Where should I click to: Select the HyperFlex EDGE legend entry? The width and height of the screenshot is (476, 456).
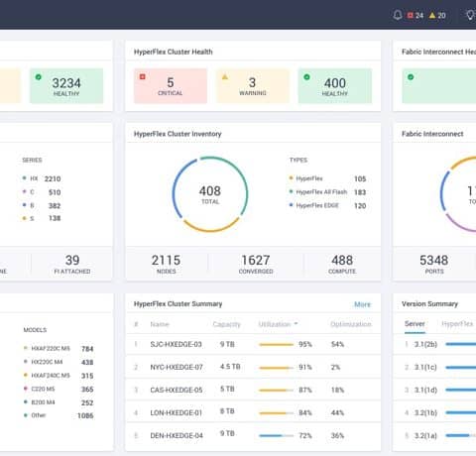pos(327,205)
